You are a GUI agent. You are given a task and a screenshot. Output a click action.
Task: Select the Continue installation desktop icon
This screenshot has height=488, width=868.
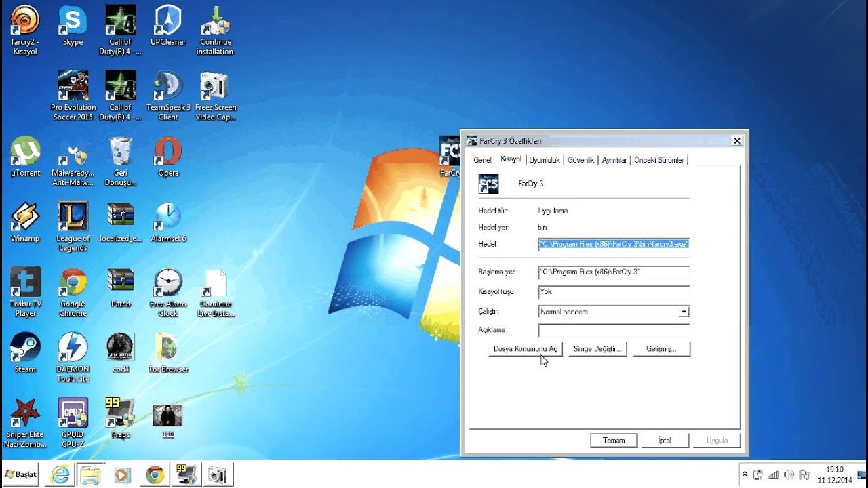[215, 30]
